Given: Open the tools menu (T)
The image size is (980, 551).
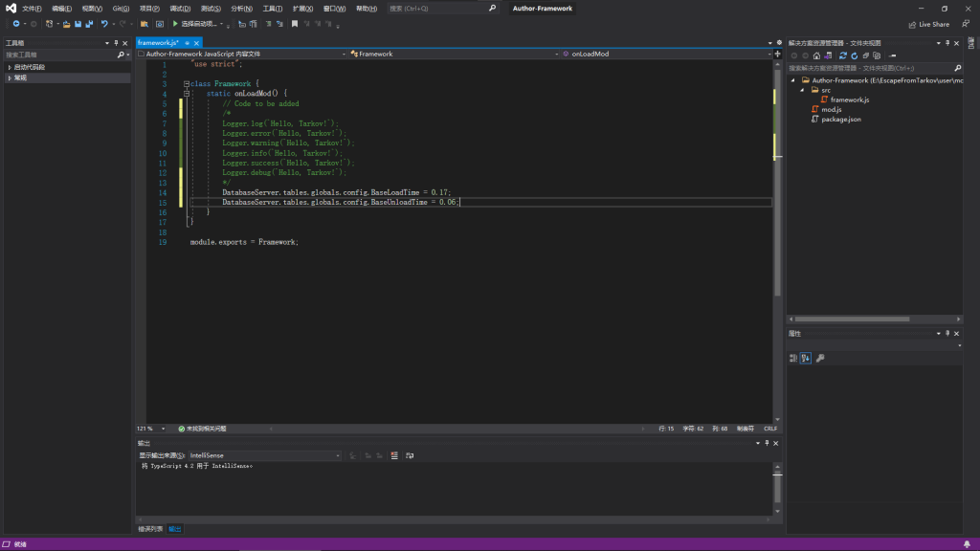Looking at the screenshot, I should point(273,9).
